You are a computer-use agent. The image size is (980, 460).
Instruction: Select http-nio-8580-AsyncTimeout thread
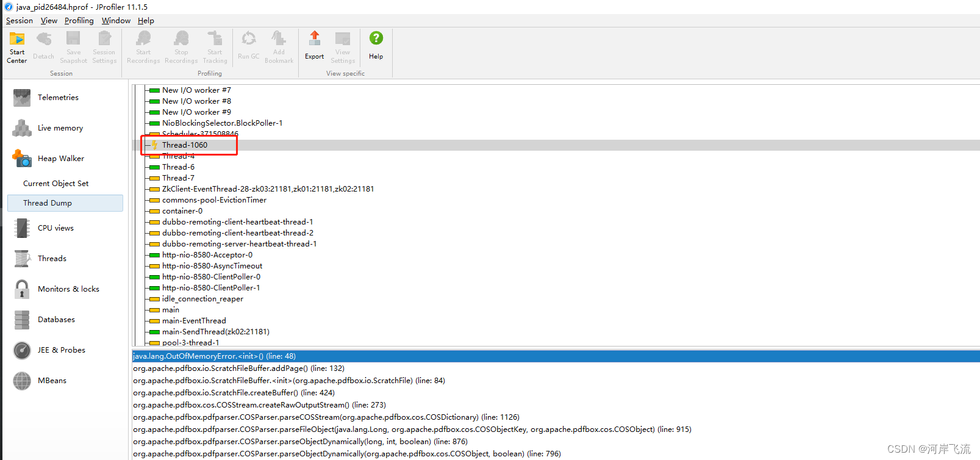tap(212, 266)
